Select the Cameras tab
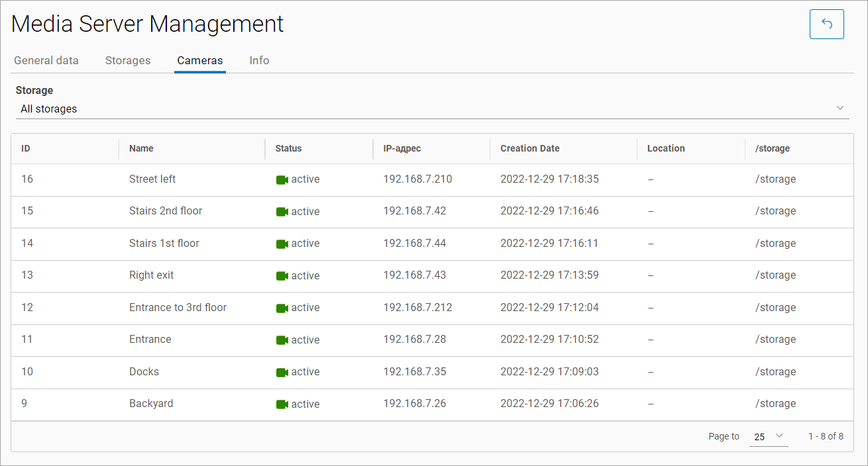Screen dimensions: 868x466 click(x=200, y=60)
